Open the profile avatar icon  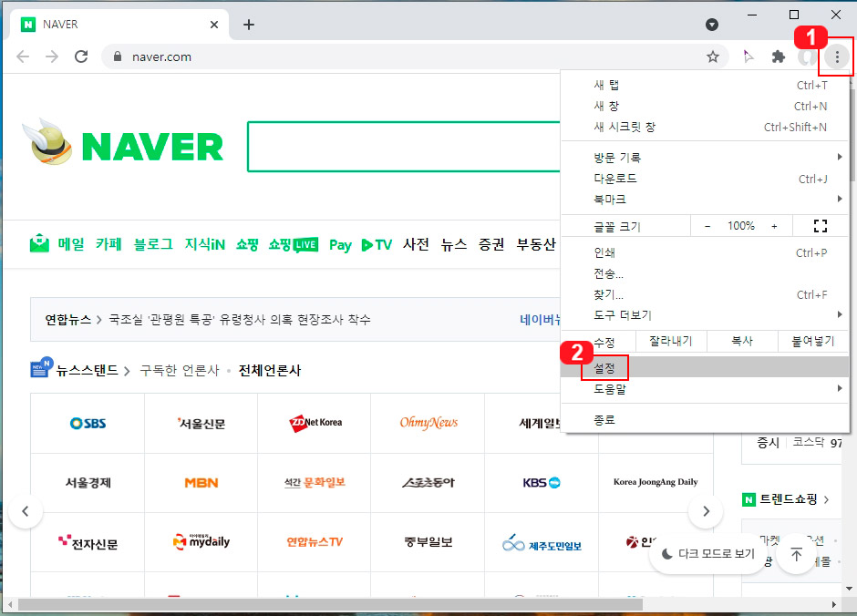tap(807, 56)
